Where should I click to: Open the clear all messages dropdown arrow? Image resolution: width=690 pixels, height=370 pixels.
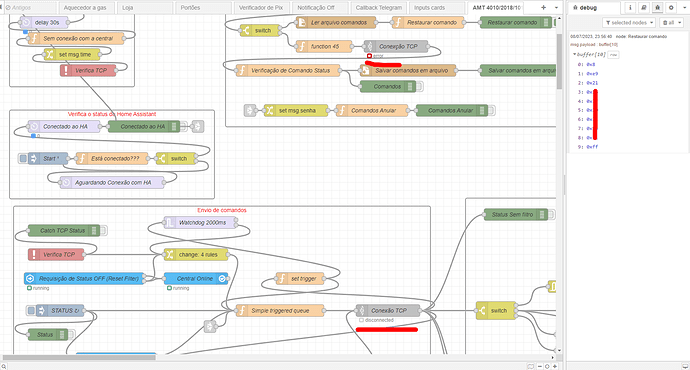click(680, 22)
